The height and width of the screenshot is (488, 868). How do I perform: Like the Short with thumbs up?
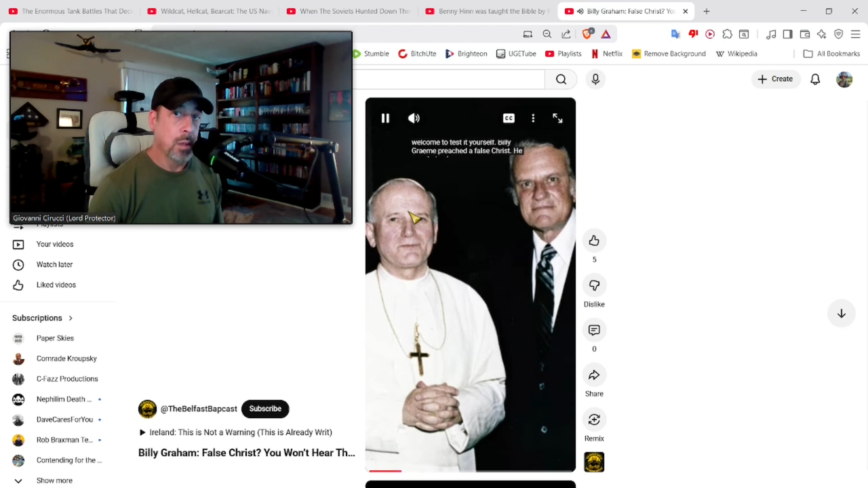pos(594,241)
